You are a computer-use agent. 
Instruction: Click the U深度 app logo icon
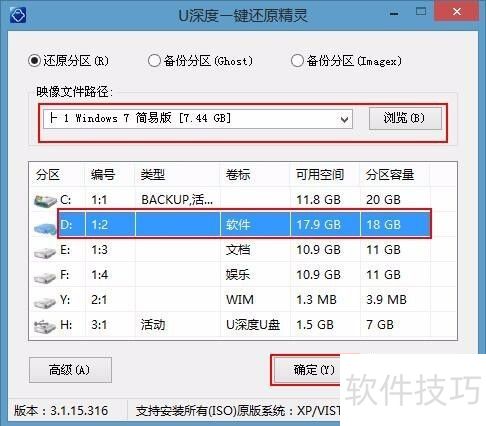click(x=18, y=14)
